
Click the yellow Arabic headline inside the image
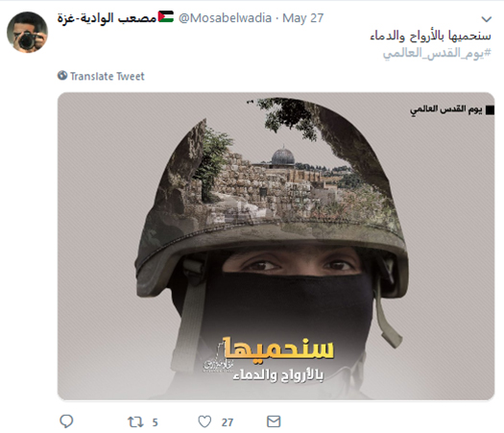point(278,349)
